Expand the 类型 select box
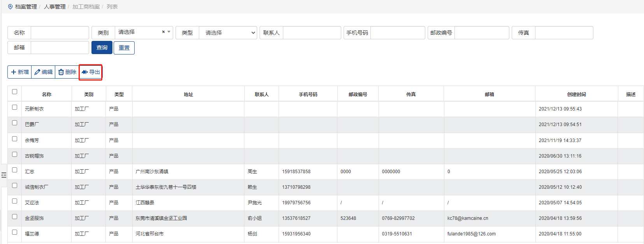The image size is (644, 244). (228, 33)
